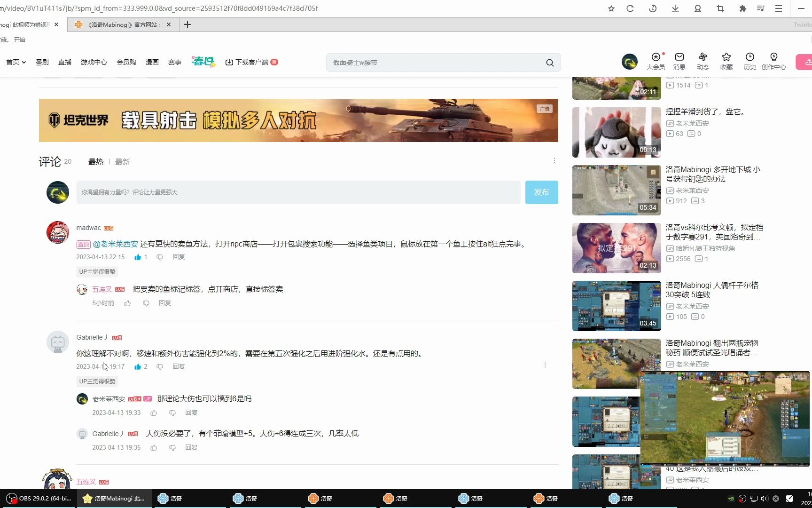Viewport: 812px width, 508px height.
Task: Open the 直播 nav item
Action: (65, 62)
